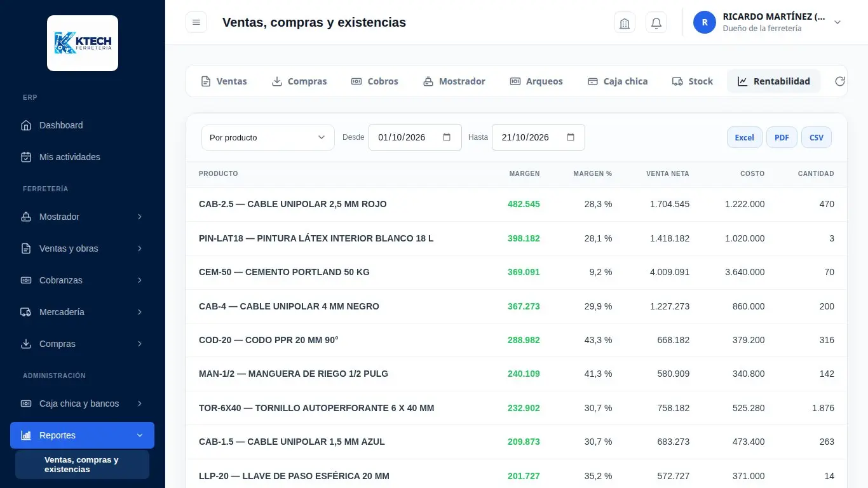Viewport: 868px width, 488px height.
Task: Select row CEM-50 — CEMENTO PORTLAND 50 KG
Action: (517, 272)
